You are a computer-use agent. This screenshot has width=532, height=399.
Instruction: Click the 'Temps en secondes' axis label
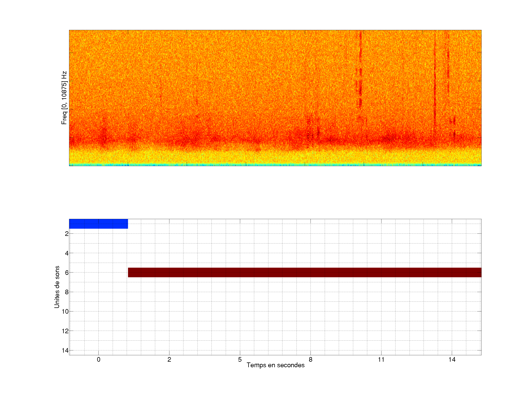click(275, 365)
